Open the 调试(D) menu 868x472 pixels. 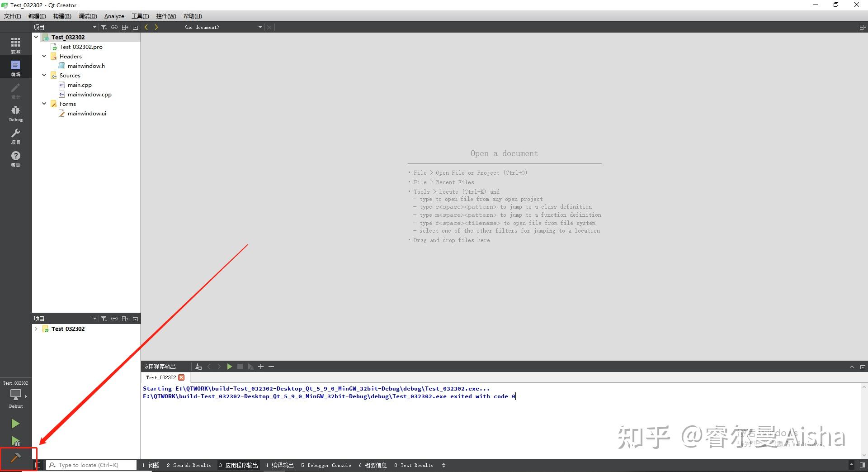click(88, 16)
